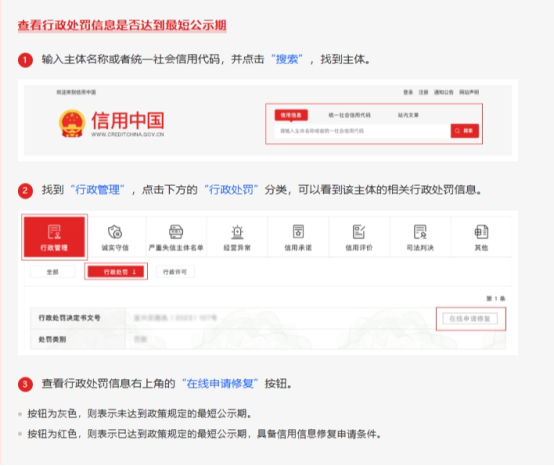Open the 通知公告 link in header
Image resolution: width=554 pixels, height=466 pixels.
[443, 92]
